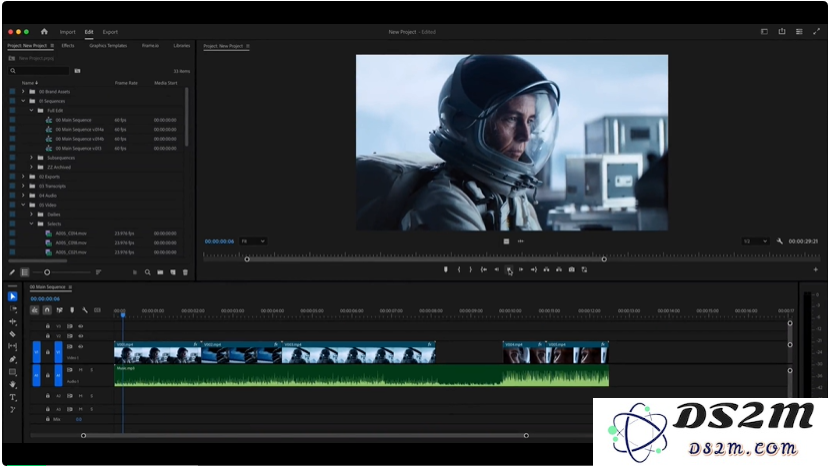Image resolution: width=831 pixels, height=466 pixels.
Task: Click the Comparison View button
Action: (585, 270)
